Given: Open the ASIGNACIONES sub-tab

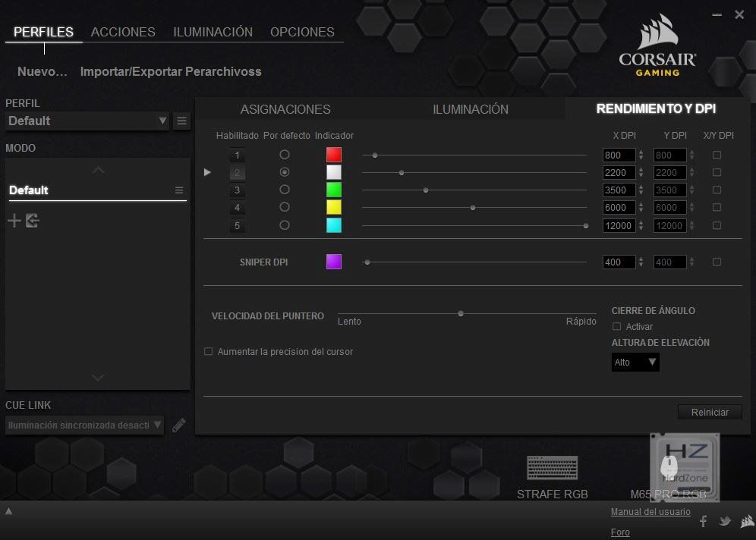Looking at the screenshot, I should click(x=285, y=109).
